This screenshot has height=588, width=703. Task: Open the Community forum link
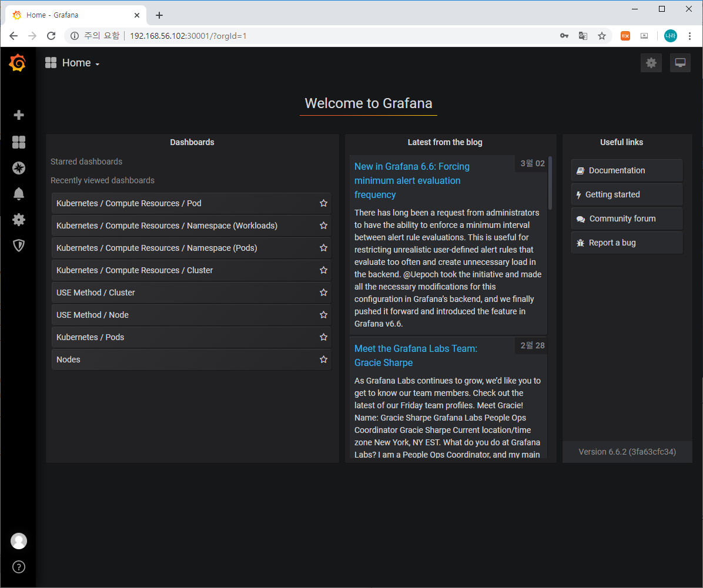pyautogui.click(x=627, y=219)
